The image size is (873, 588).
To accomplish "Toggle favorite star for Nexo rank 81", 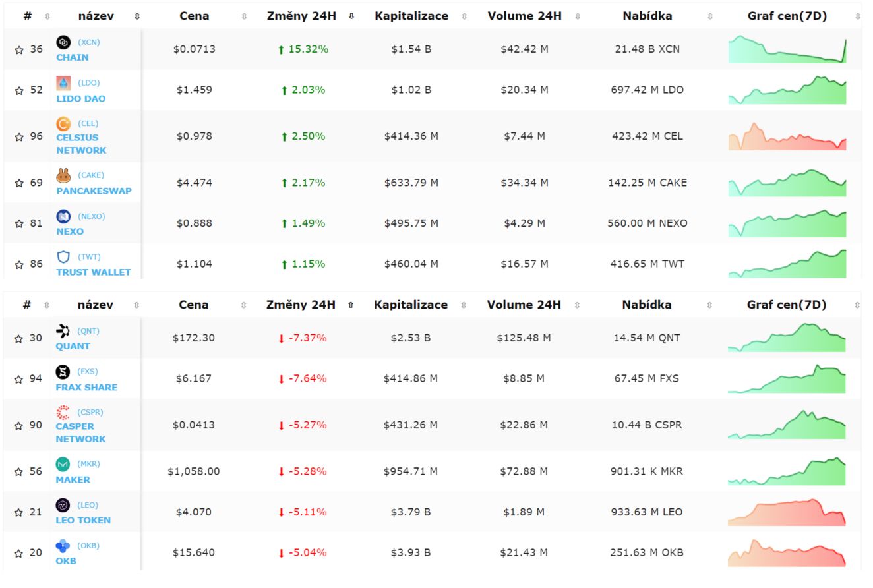I will [x=18, y=223].
